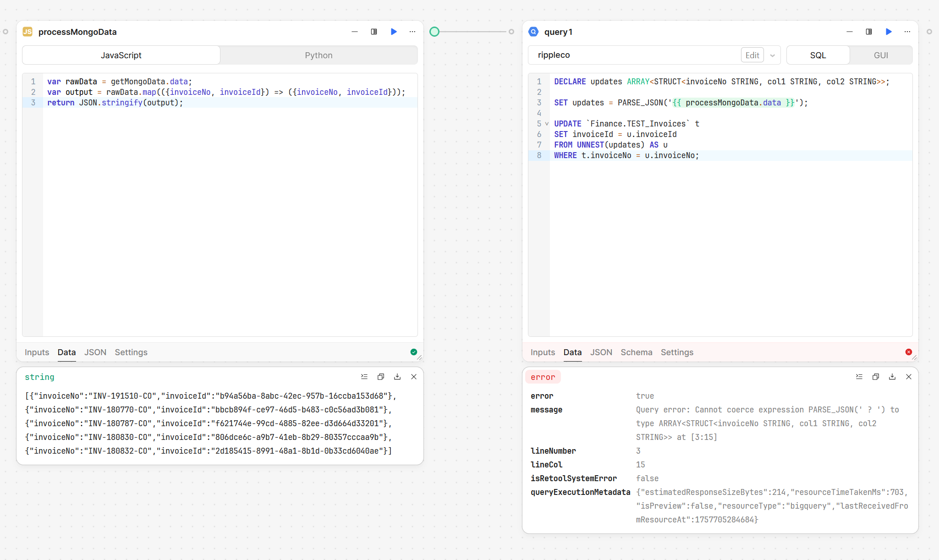
Task: Run the query1 block
Action: point(889,32)
